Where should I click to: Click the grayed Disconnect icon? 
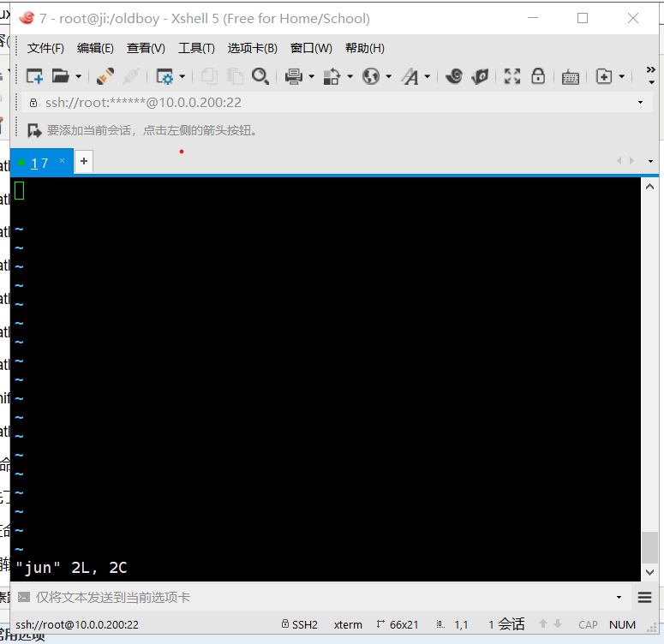click(x=131, y=76)
